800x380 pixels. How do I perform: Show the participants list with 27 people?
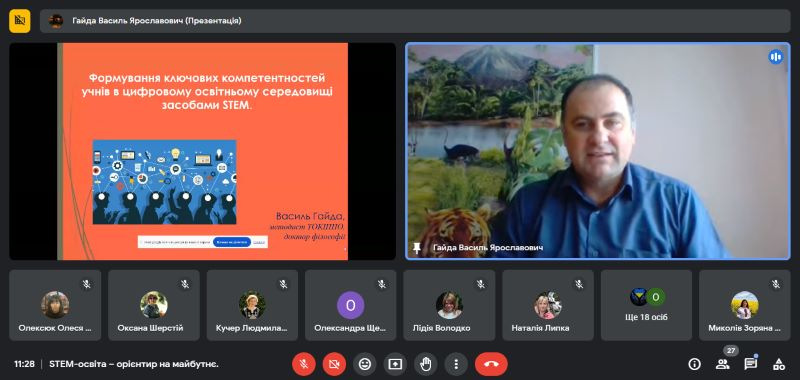(x=722, y=364)
